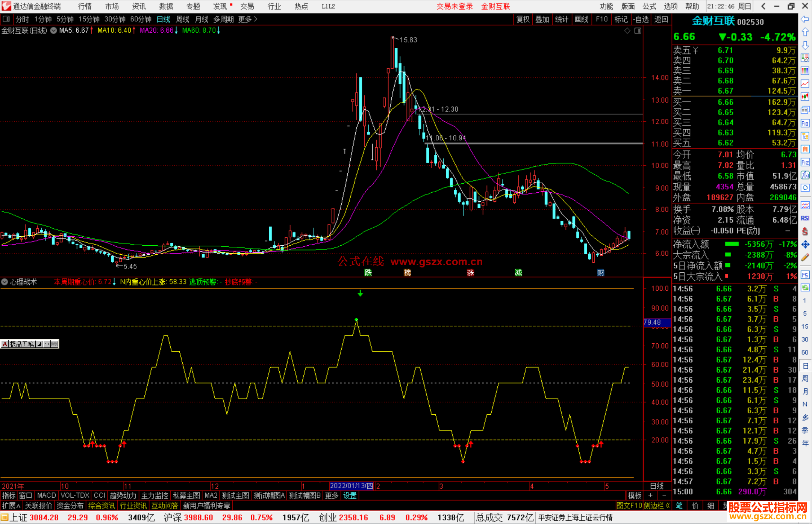Select the 主力监控 indicator tab
812x524 pixels.
(155, 495)
